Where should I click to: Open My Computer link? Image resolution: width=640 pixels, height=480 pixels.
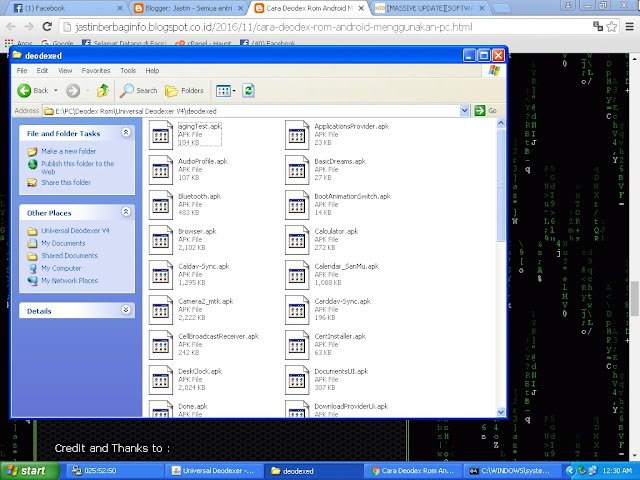[x=61, y=268]
